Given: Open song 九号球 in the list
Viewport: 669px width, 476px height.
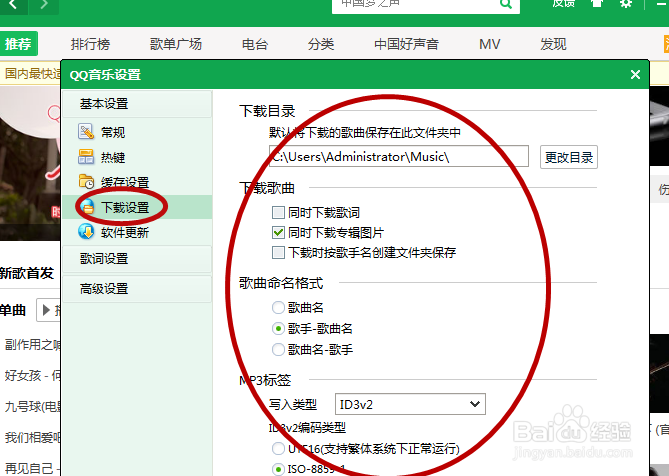Looking at the screenshot, I should pyautogui.click(x=32, y=406).
